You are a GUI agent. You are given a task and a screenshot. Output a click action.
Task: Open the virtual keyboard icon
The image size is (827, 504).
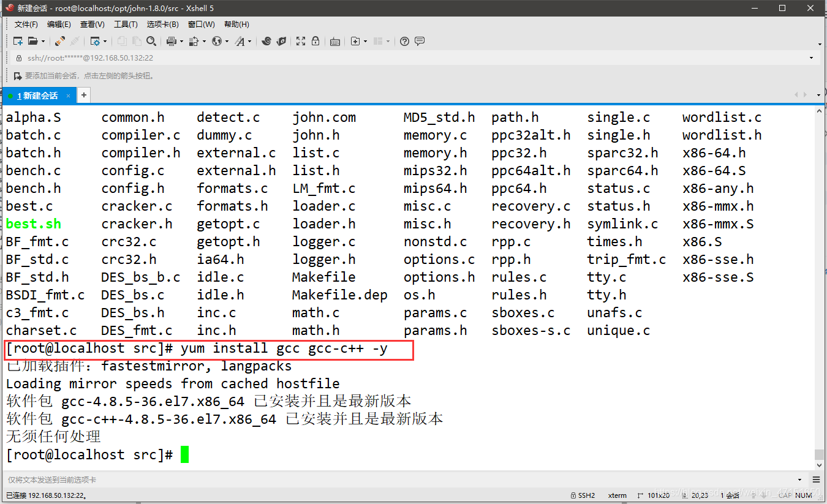335,41
